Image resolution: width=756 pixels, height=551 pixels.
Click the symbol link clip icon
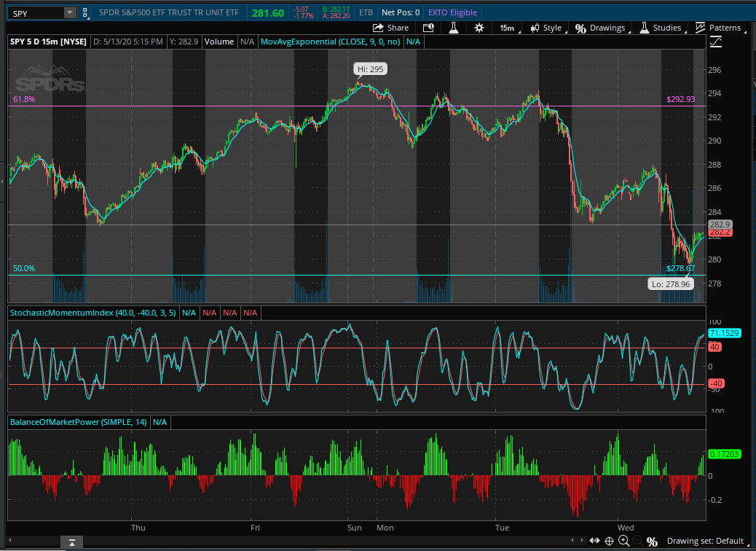tap(85, 13)
